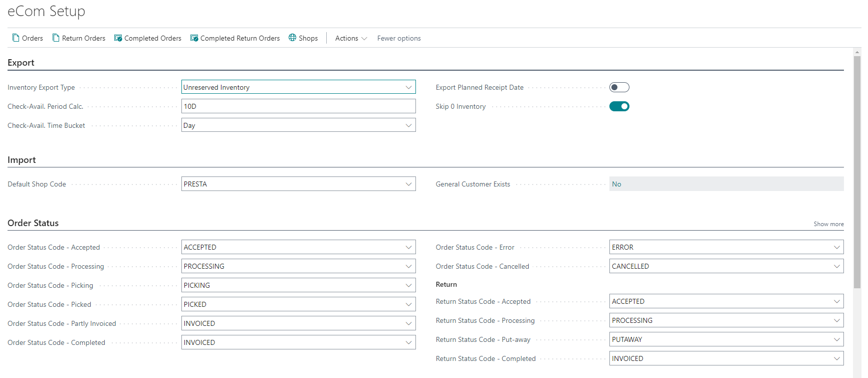This screenshot has width=868, height=378.
Task: Click the Skip 0 Inventory label
Action: click(x=461, y=106)
